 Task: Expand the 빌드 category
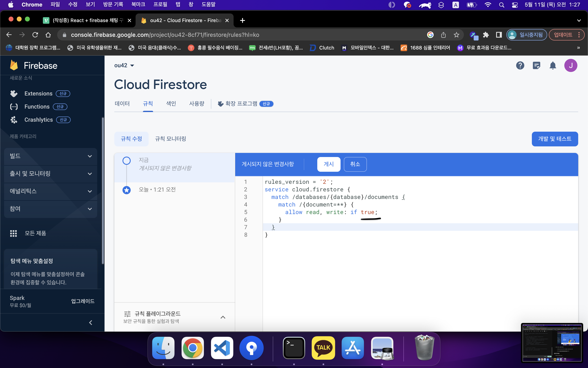pyautogui.click(x=51, y=156)
